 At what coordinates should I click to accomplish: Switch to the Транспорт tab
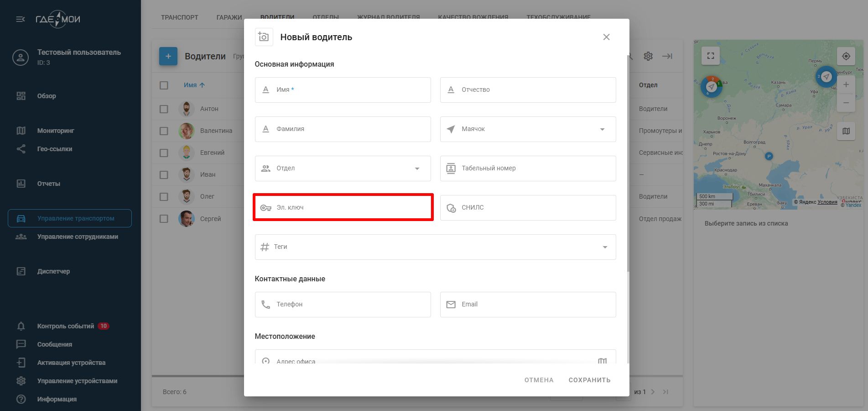pyautogui.click(x=180, y=17)
